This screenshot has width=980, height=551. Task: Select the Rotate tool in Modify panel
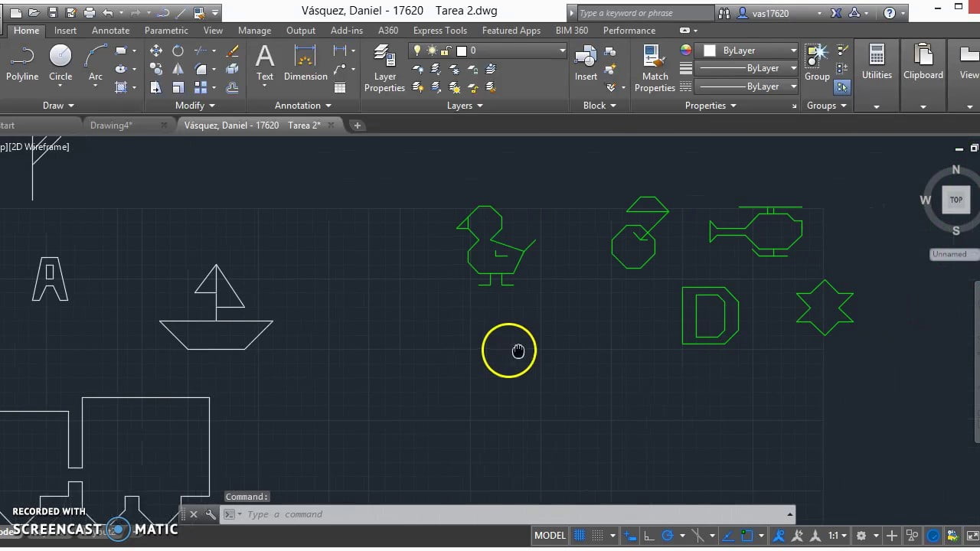178,51
